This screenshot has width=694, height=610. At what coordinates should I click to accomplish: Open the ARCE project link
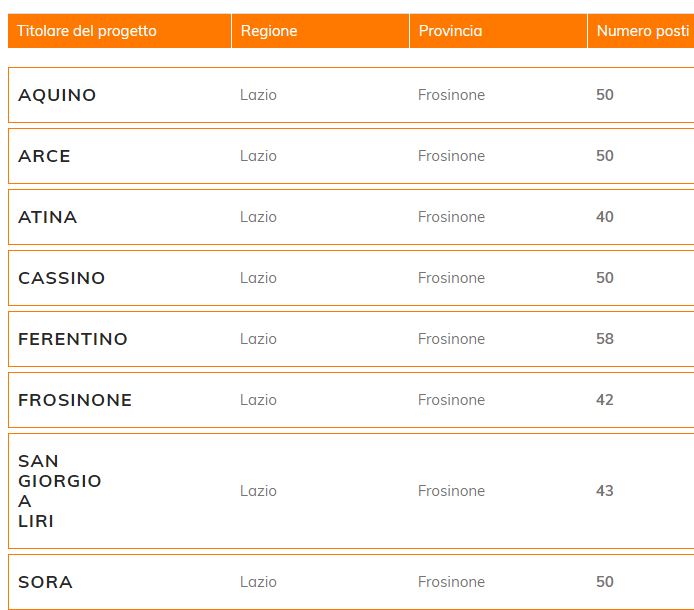click(44, 156)
